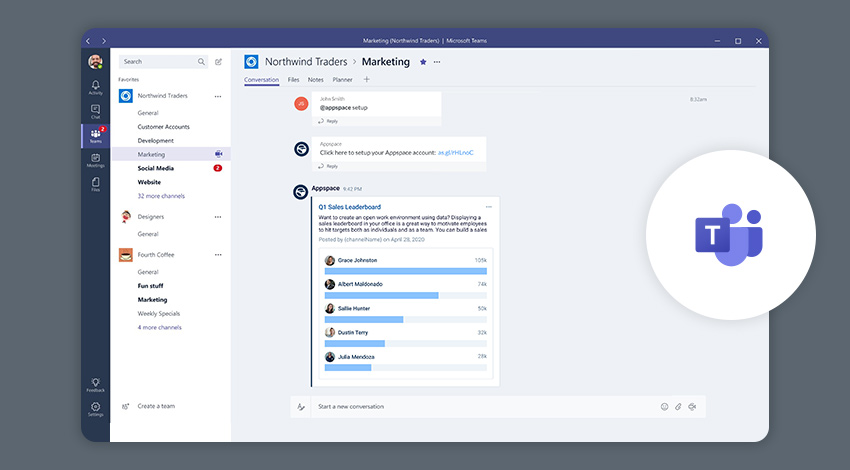Screen dimensions: 850x470
Task: Expand 4 more channels
Action: click(159, 327)
